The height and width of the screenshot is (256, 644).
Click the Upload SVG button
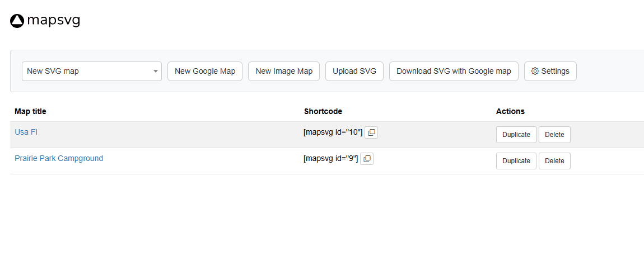pyautogui.click(x=354, y=72)
